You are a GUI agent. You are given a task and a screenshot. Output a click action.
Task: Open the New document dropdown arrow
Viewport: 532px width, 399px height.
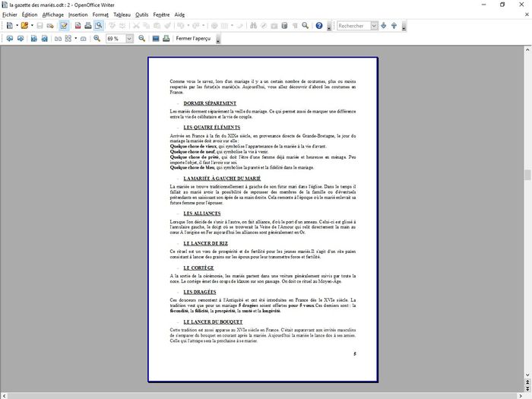pos(17,25)
